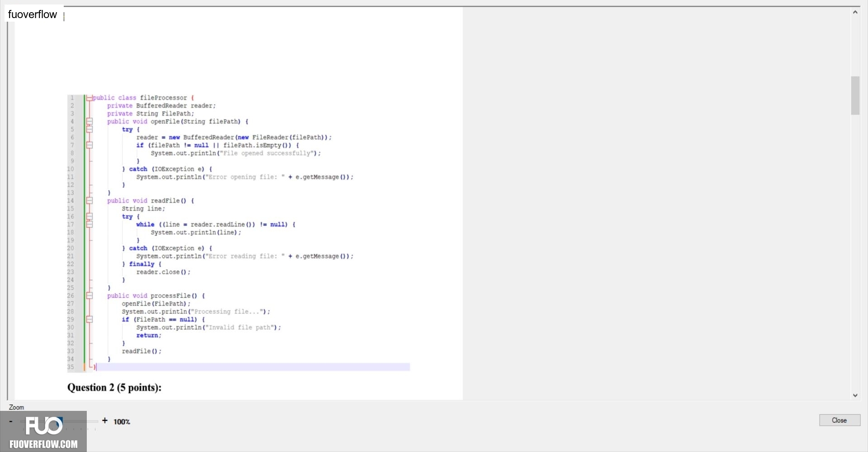Click 'private String FilePath;' code line
This screenshot has height=452, width=868.
(151, 113)
